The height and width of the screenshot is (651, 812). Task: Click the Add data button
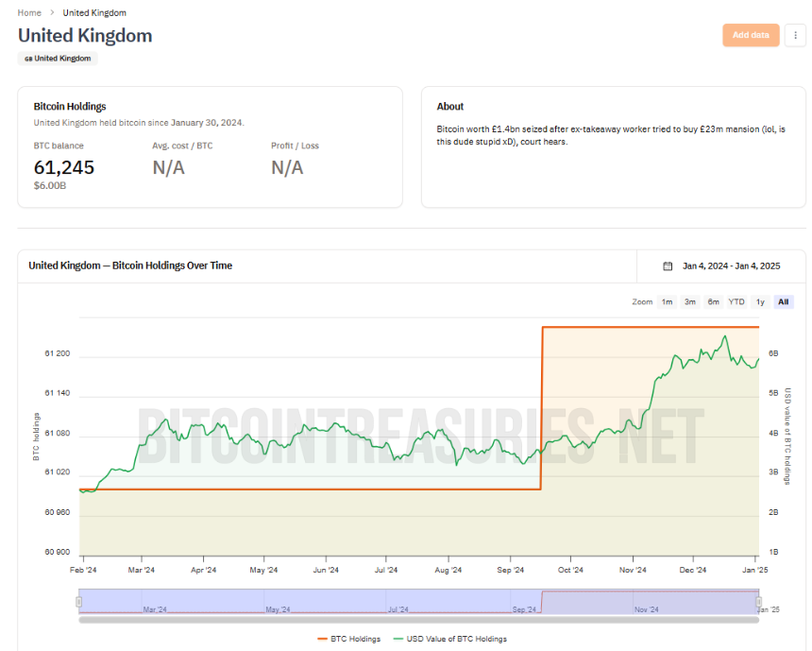click(751, 35)
